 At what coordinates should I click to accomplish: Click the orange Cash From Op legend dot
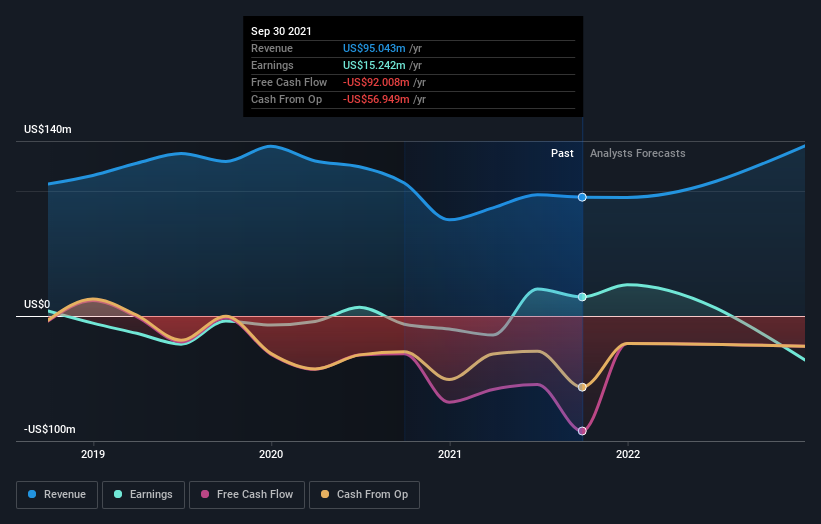click(x=325, y=494)
